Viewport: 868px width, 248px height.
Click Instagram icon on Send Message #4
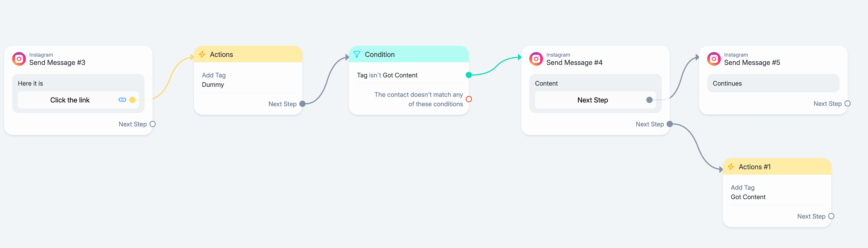pyautogui.click(x=536, y=59)
